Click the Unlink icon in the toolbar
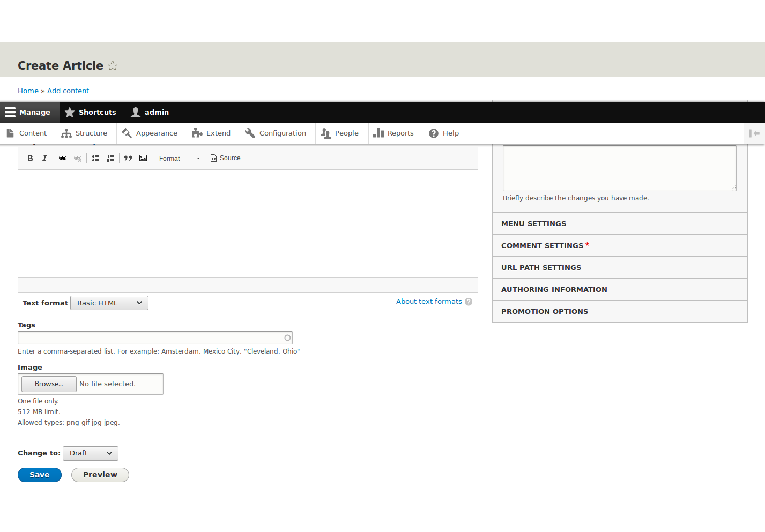The image size is (765, 532). 77,158
